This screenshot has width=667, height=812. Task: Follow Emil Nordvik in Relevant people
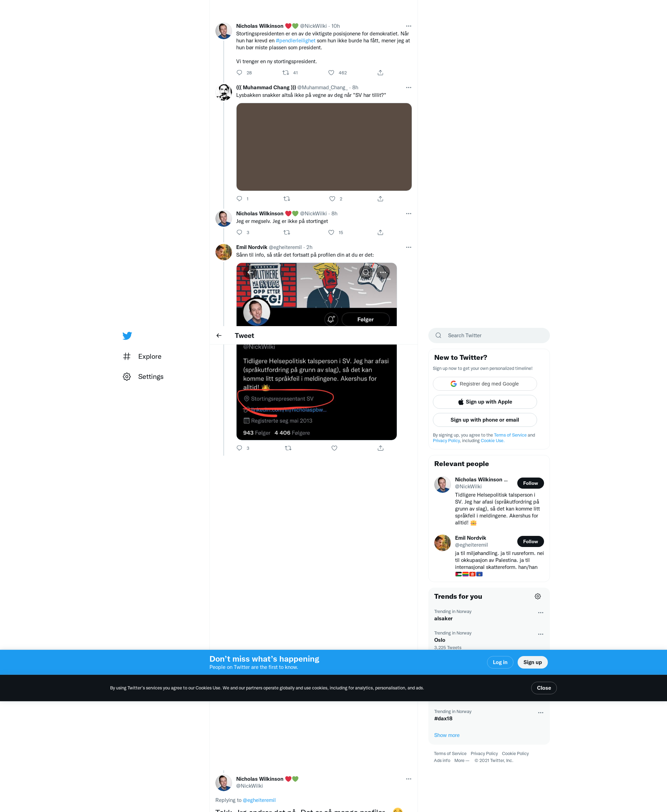click(x=530, y=541)
